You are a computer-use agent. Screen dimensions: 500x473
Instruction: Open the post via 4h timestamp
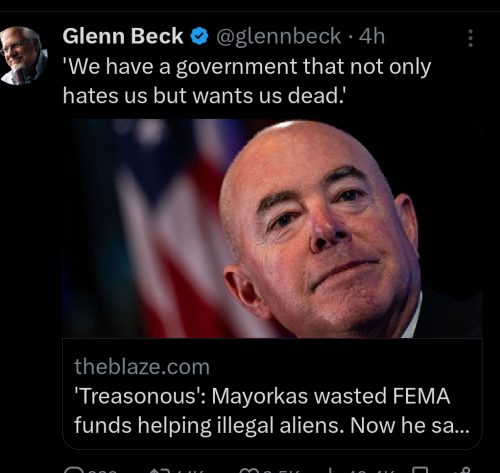pyautogui.click(x=372, y=36)
